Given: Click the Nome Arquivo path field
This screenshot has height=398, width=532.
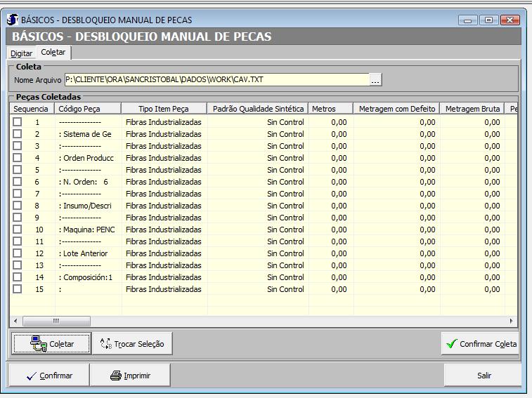Looking at the screenshot, I should [216, 80].
